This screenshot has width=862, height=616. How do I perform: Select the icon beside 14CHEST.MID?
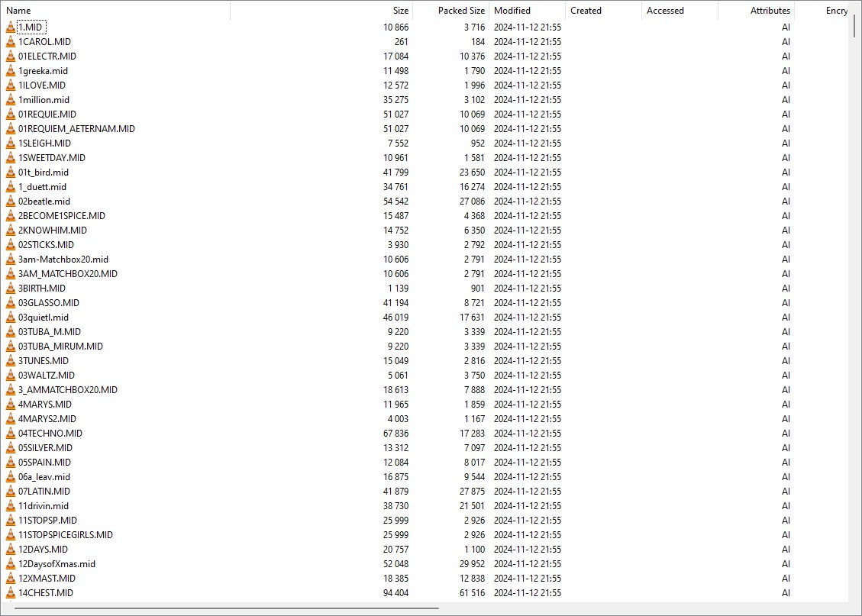tap(11, 593)
